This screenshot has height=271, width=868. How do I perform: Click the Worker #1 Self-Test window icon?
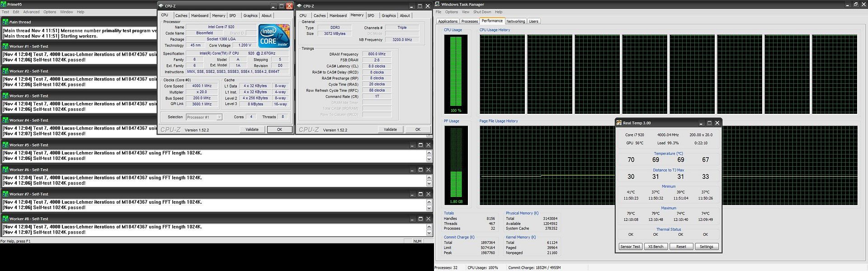coord(5,46)
